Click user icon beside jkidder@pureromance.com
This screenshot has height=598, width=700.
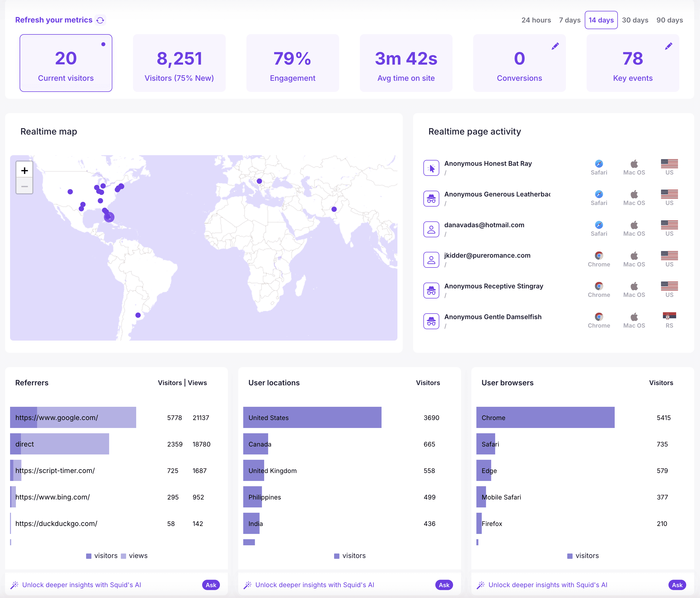coord(431,260)
